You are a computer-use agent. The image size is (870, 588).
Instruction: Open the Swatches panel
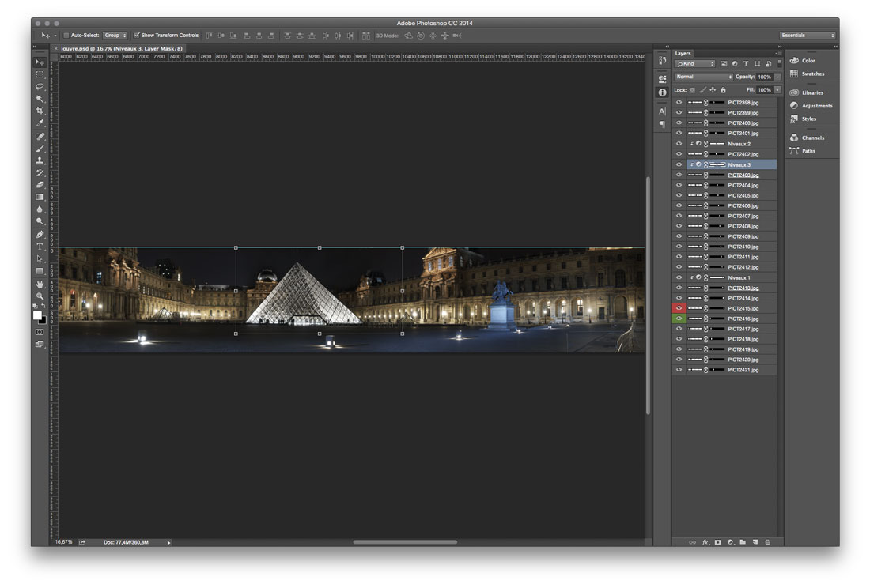(x=808, y=73)
